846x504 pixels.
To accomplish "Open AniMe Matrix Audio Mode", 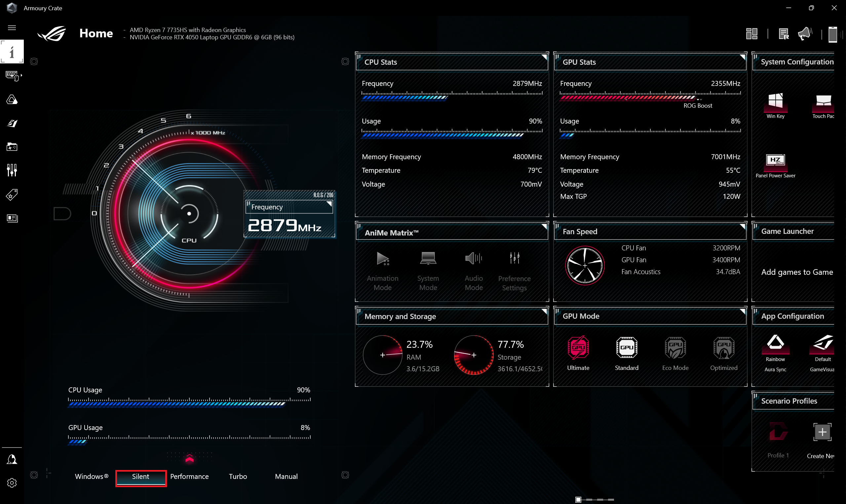I will 474,271.
